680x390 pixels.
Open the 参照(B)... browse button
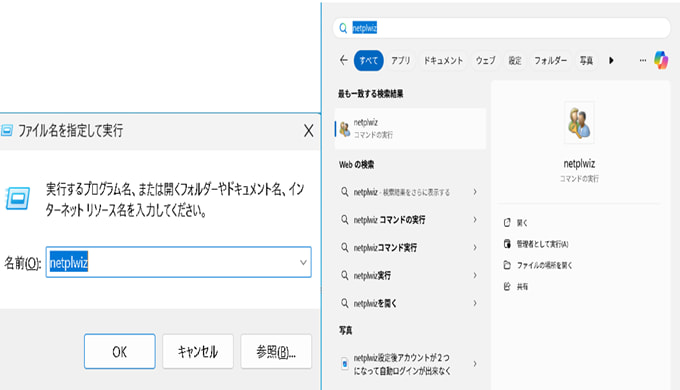click(276, 351)
